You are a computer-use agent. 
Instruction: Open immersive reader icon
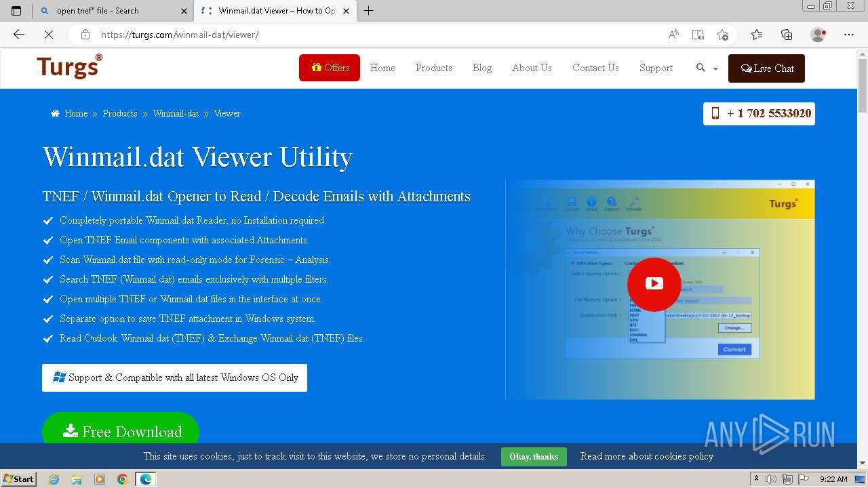pos(698,35)
